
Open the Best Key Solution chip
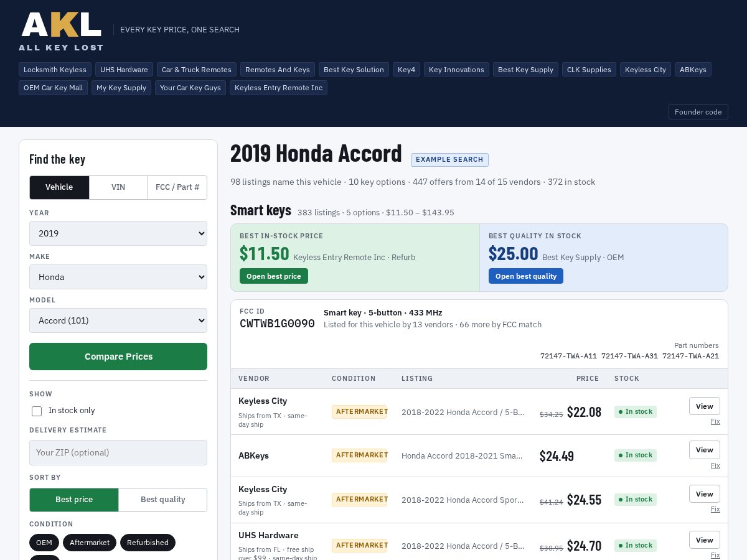click(354, 70)
